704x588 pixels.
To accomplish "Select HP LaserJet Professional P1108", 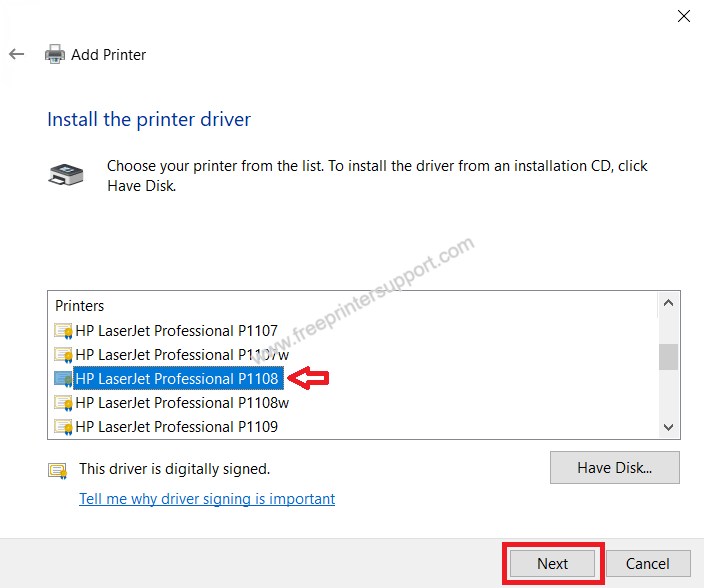I will coord(176,379).
